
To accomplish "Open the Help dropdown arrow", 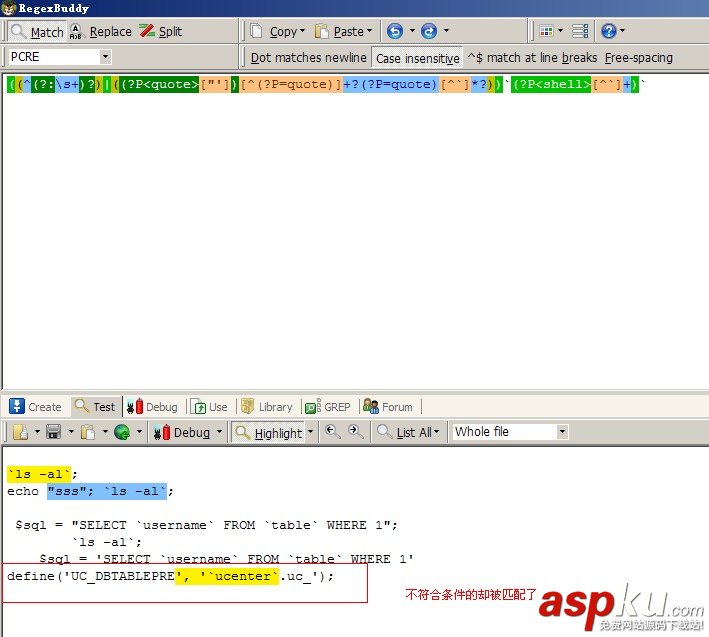I will coord(622,31).
